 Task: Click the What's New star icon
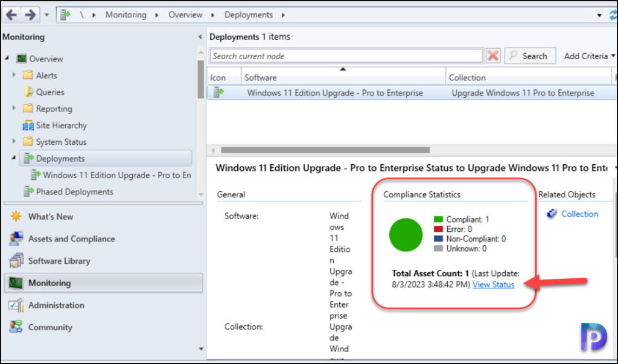[16, 216]
